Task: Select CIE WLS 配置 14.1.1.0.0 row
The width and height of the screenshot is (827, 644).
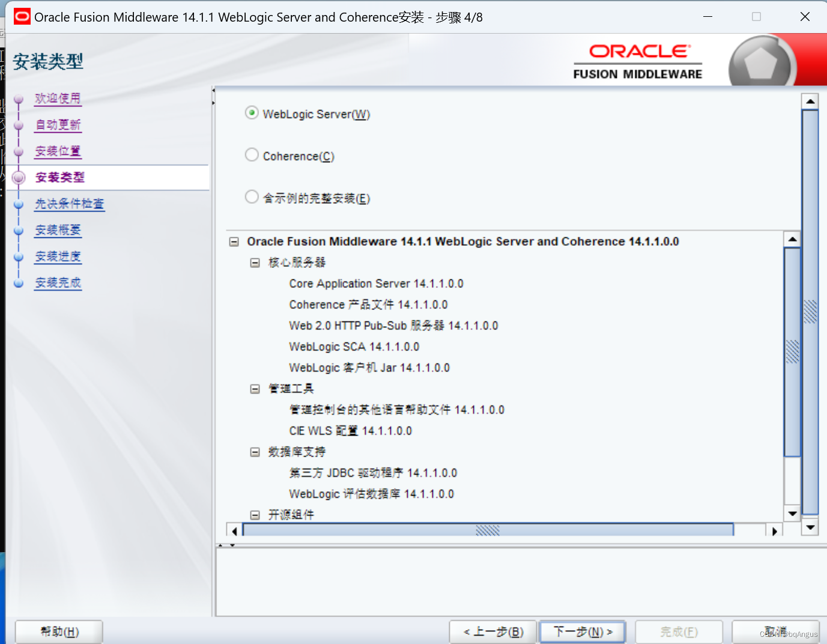Action: tap(350, 431)
